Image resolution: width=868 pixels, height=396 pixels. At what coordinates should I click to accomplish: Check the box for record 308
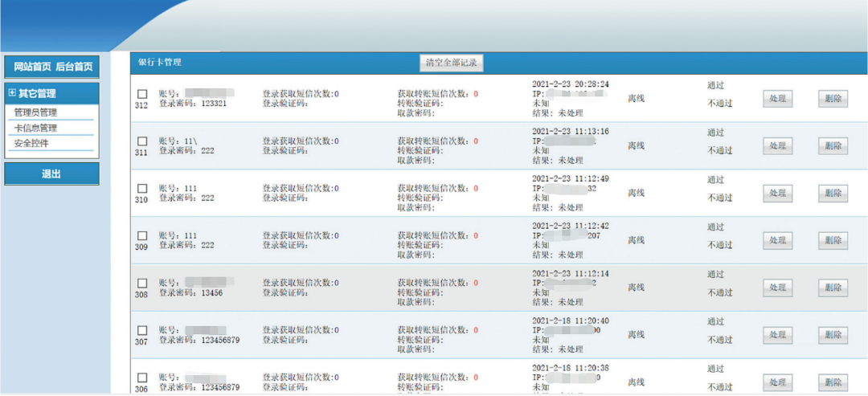click(x=142, y=284)
